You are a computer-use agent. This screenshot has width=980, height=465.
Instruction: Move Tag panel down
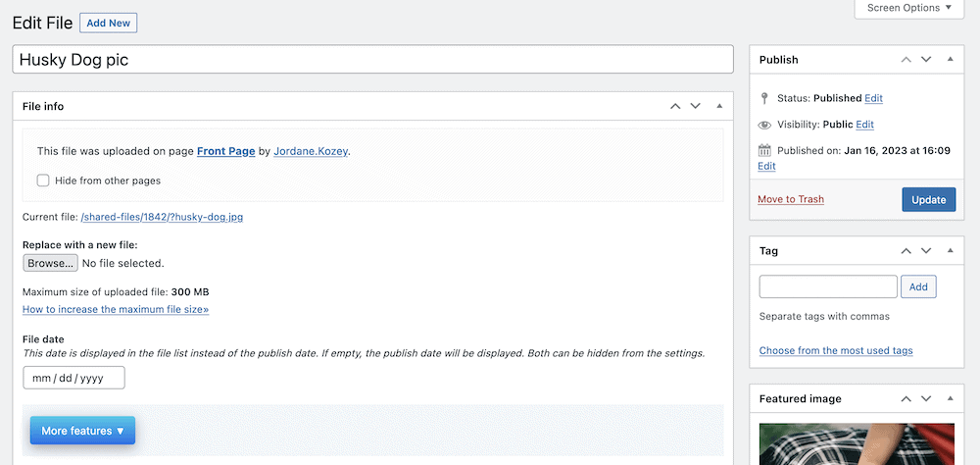click(x=926, y=251)
